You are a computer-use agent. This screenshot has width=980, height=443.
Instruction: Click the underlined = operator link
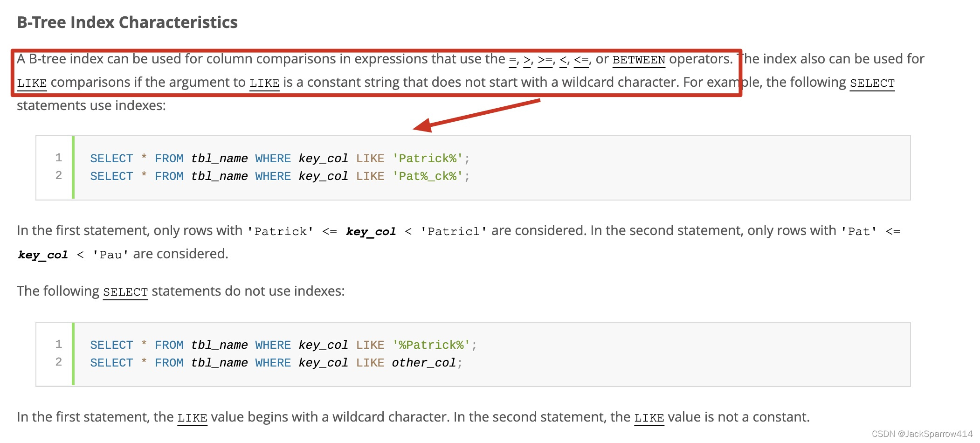click(x=513, y=60)
